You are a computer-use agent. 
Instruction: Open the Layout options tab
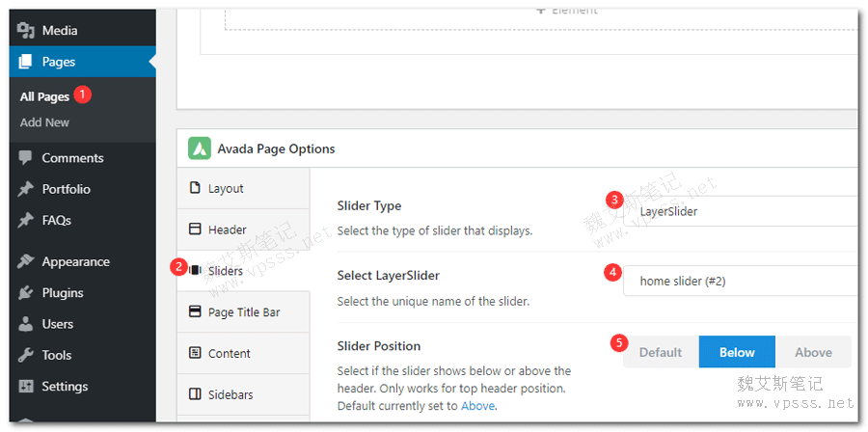(x=226, y=188)
